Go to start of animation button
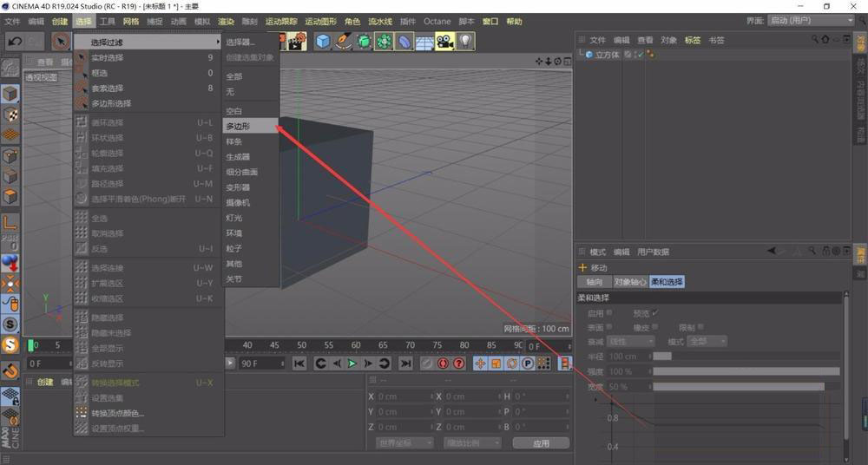Image resolution: width=868 pixels, height=465 pixels. coord(299,363)
